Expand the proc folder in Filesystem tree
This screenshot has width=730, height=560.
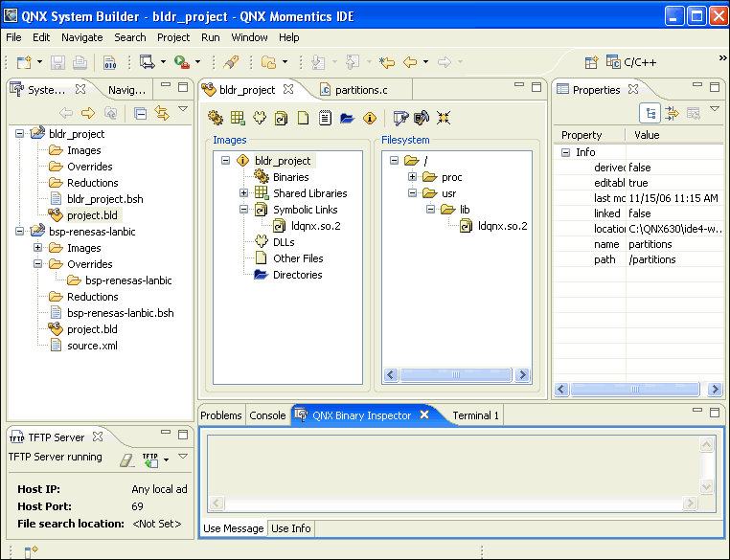[x=412, y=177]
